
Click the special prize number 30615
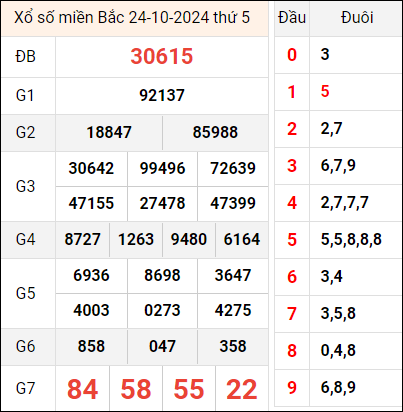pos(162,56)
